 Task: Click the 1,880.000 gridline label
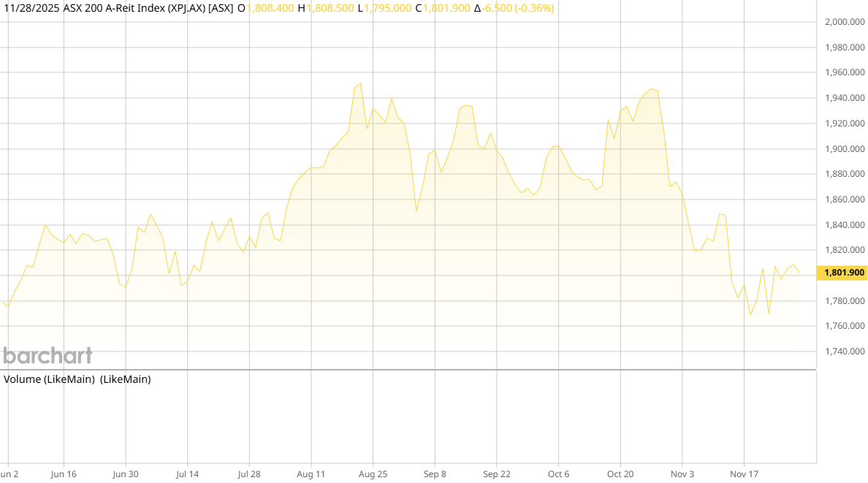pyautogui.click(x=844, y=174)
